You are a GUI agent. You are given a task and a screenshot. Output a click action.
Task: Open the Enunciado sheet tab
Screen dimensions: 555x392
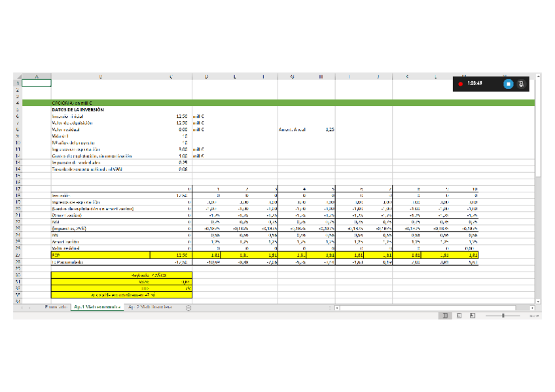tap(55, 307)
